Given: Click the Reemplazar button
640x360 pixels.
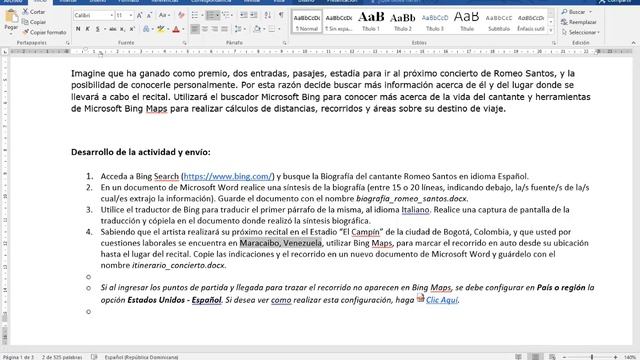Looking at the screenshot, I should (579, 22).
